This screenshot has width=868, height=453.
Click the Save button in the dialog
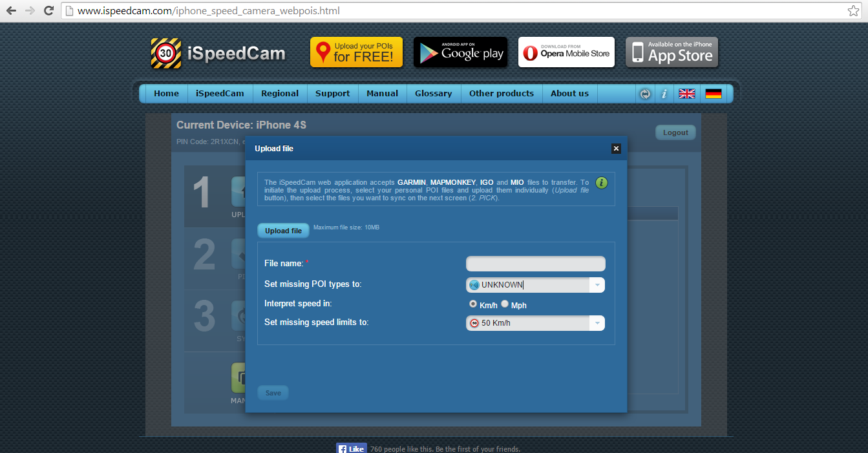(273, 393)
